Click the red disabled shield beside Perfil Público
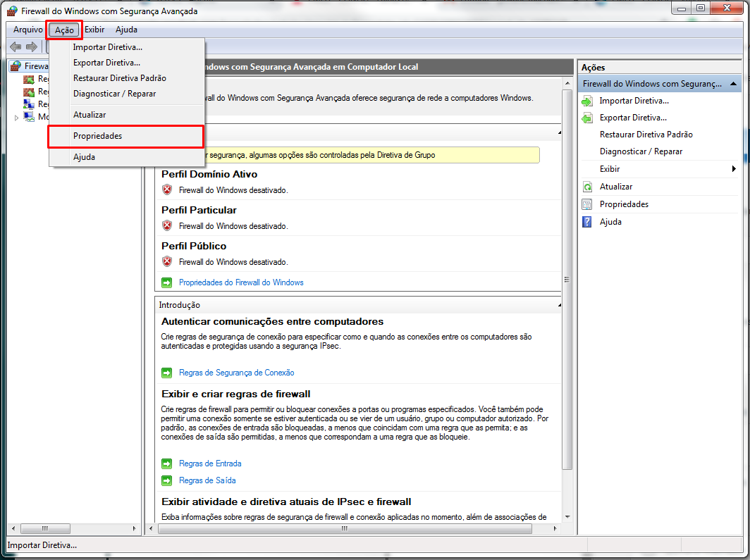750x560 pixels. [x=165, y=261]
